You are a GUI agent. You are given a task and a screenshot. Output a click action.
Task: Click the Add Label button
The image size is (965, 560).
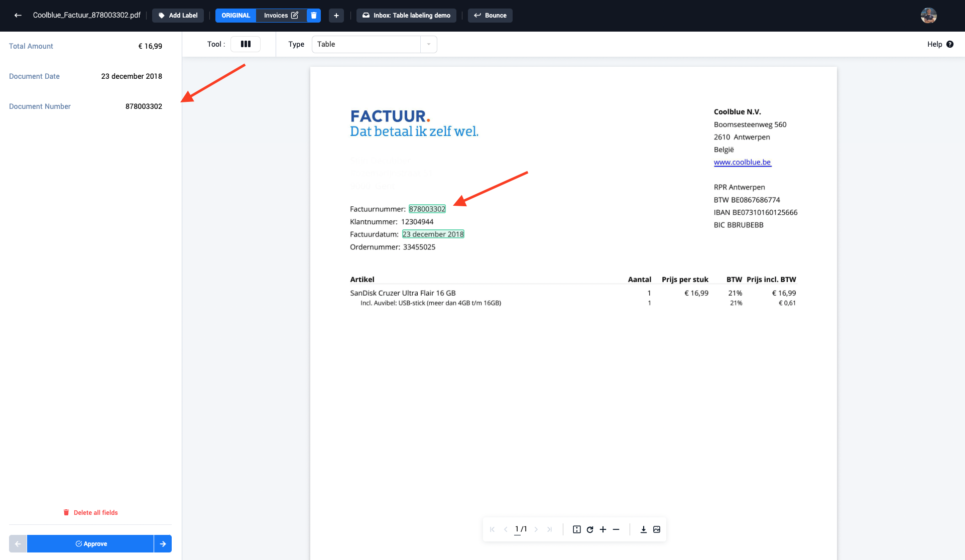pyautogui.click(x=177, y=15)
